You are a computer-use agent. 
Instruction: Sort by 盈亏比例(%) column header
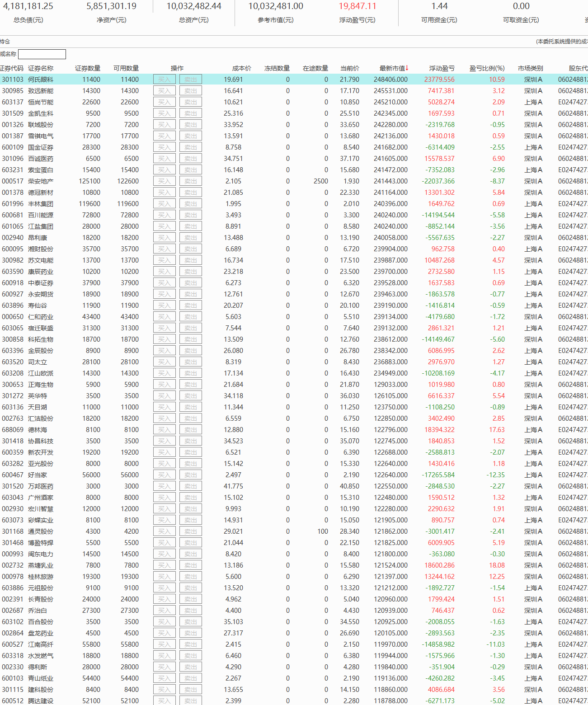[x=487, y=68]
